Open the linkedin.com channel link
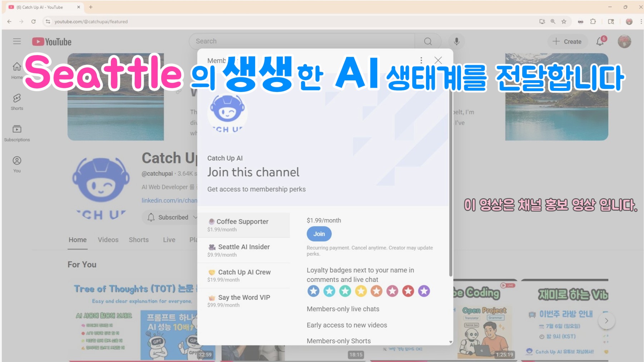The width and height of the screenshot is (644, 362). 169,200
